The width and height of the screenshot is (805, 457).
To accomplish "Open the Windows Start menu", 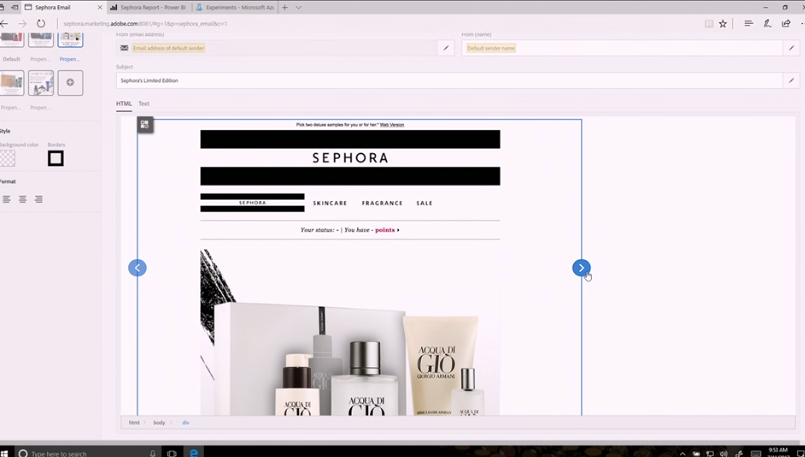I will 4,453.
